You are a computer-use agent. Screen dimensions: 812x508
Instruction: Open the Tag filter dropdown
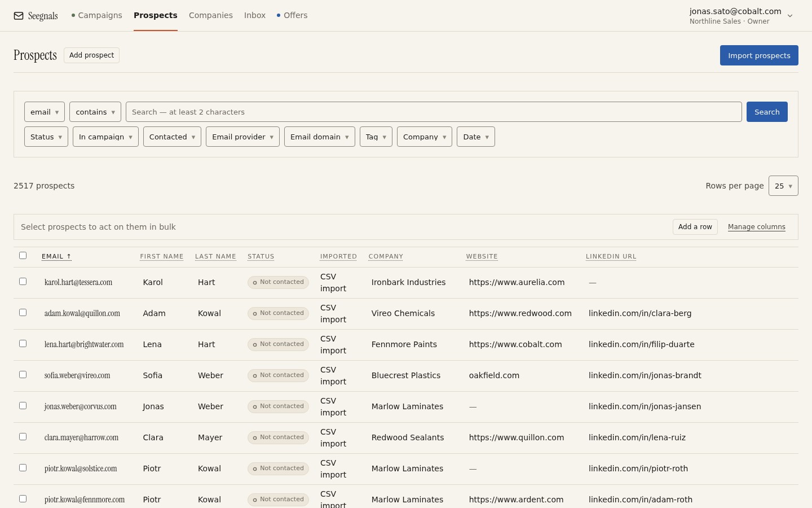tap(376, 137)
